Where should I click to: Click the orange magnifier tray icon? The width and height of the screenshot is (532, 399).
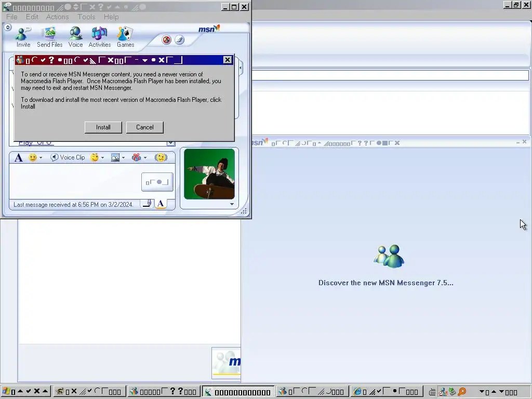[x=462, y=392]
